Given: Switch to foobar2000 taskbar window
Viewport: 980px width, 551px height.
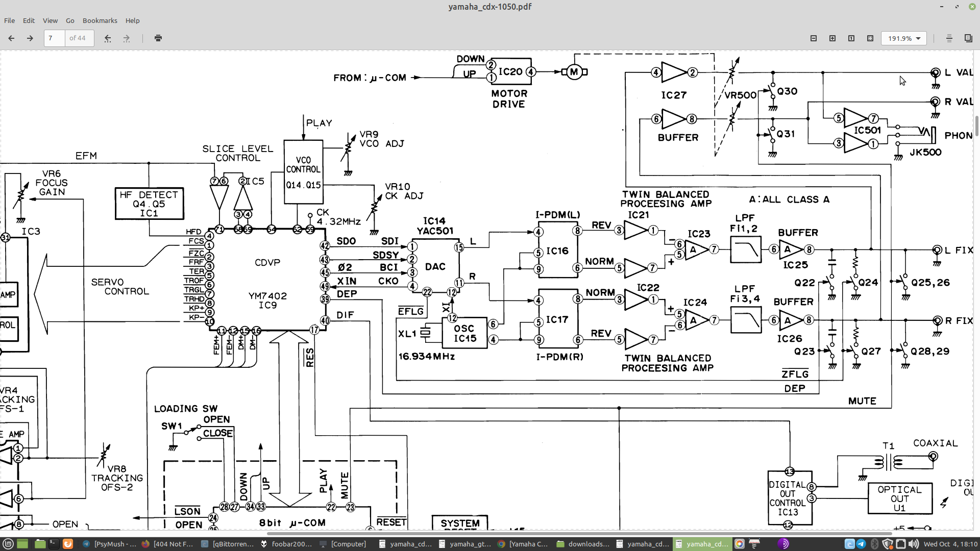Looking at the screenshot, I should pyautogui.click(x=286, y=544).
